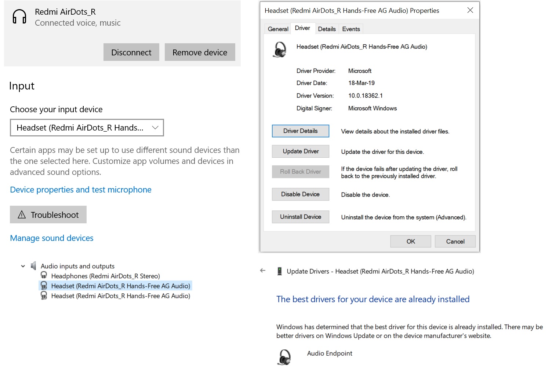The image size is (549, 392).
Task: Click the driver date value 18-Mar-19
Action: coord(361,83)
